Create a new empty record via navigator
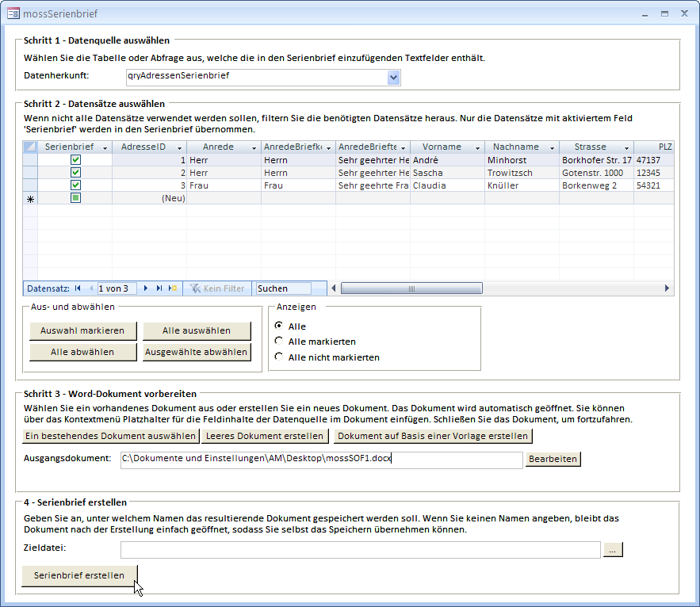Screen dimensions: 700x607 point(173,288)
